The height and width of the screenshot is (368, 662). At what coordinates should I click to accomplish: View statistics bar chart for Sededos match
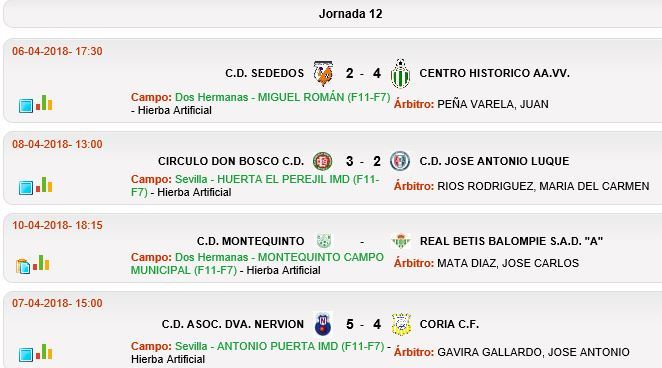click(x=44, y=103)
